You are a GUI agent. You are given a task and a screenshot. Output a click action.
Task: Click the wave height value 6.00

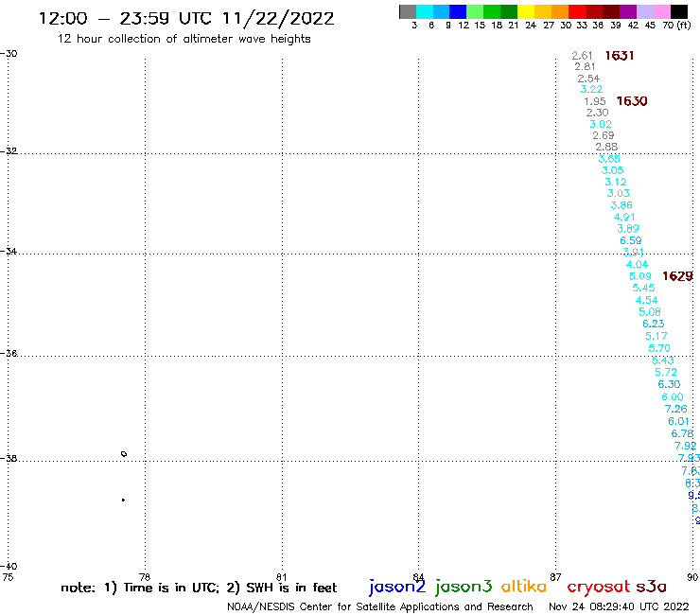(673, 396)
